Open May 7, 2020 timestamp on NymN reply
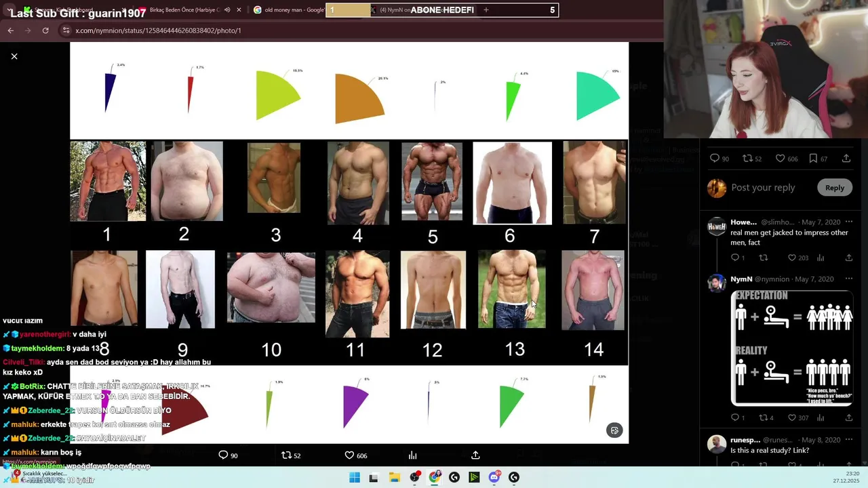Screen dimensions: 868x488 (814, 279)
